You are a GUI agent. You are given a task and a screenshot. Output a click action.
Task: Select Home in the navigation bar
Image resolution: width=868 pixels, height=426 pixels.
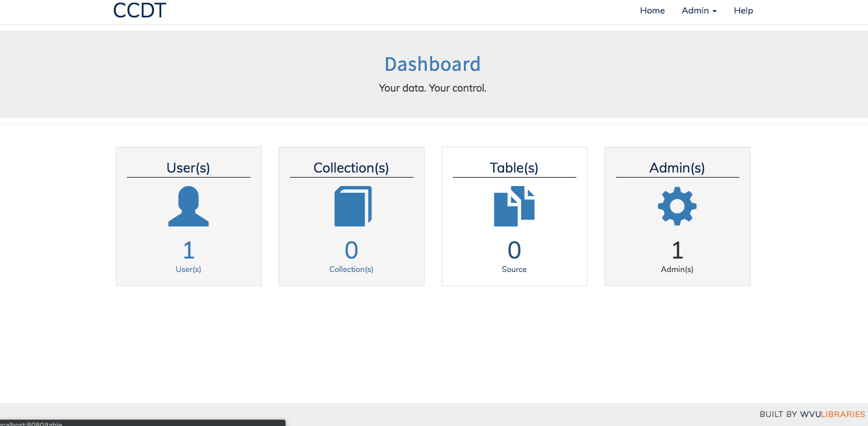(x=652, y=10)
